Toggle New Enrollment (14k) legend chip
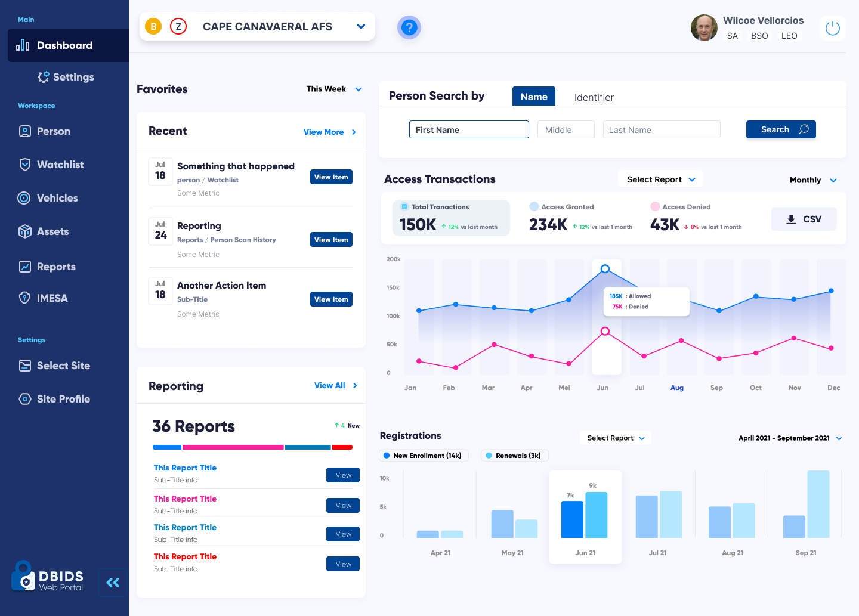The height and width of the screenshot is (616, 859). 424,456
